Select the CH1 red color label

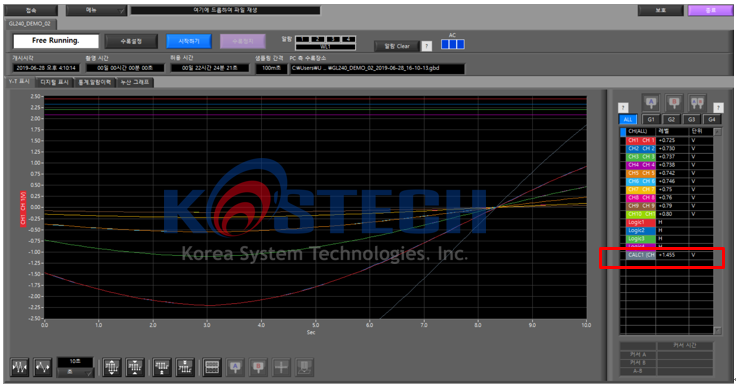(641, 140)
